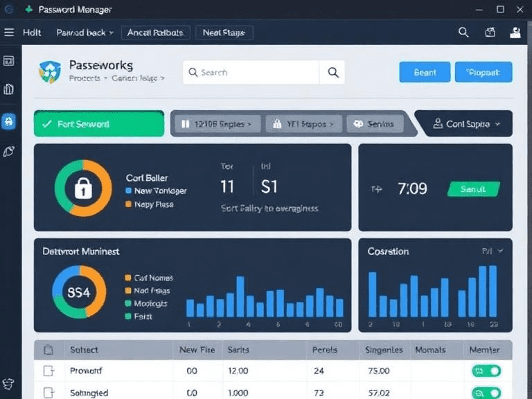This screenshot has height=399, width=532.
Task: Click the Passeworks shield logo
Action: (x=50, y=72)
